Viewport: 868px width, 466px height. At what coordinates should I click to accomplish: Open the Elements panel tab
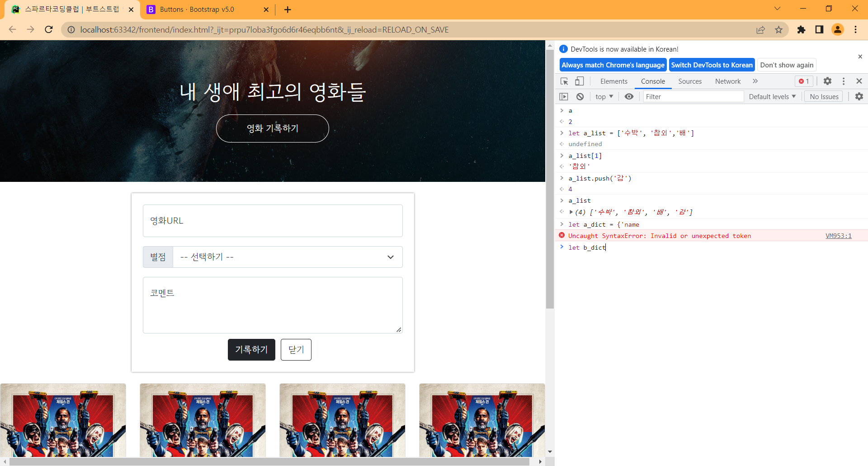pos(613,81)
